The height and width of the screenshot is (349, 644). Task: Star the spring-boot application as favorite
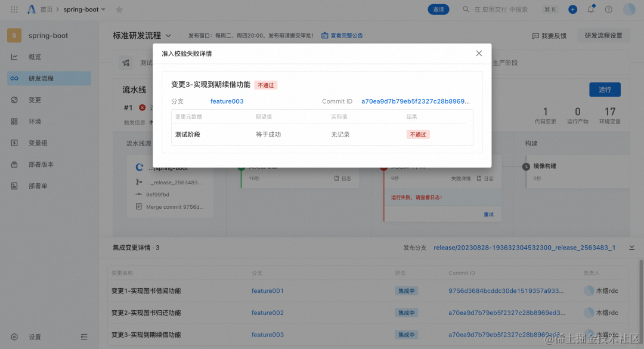tap(119, 10)
